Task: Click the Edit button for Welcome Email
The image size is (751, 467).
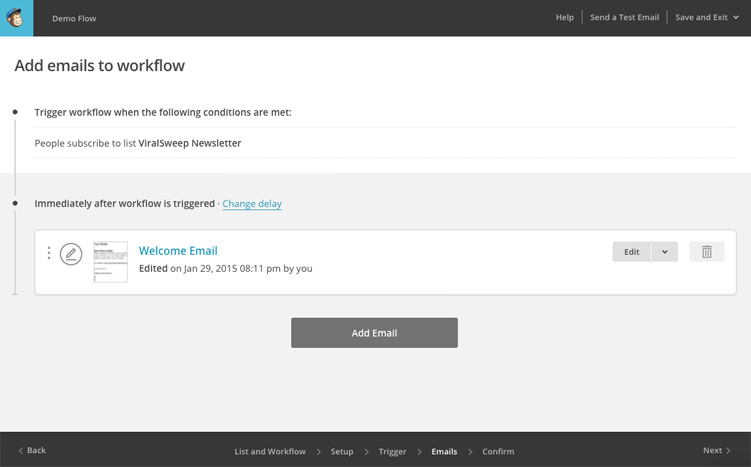Action: click(x=632, y=251)
